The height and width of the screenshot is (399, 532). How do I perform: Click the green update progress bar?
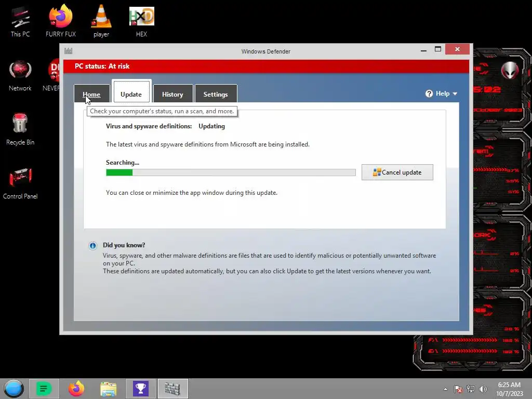(231, 172)
